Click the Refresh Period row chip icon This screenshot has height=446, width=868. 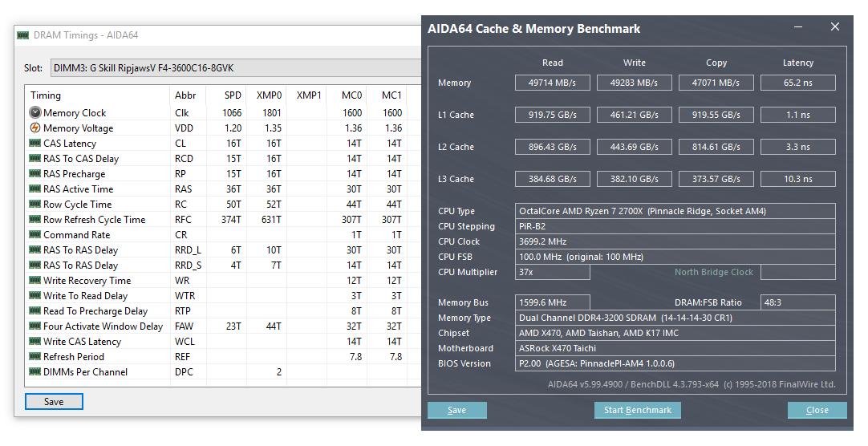[34, 356]
